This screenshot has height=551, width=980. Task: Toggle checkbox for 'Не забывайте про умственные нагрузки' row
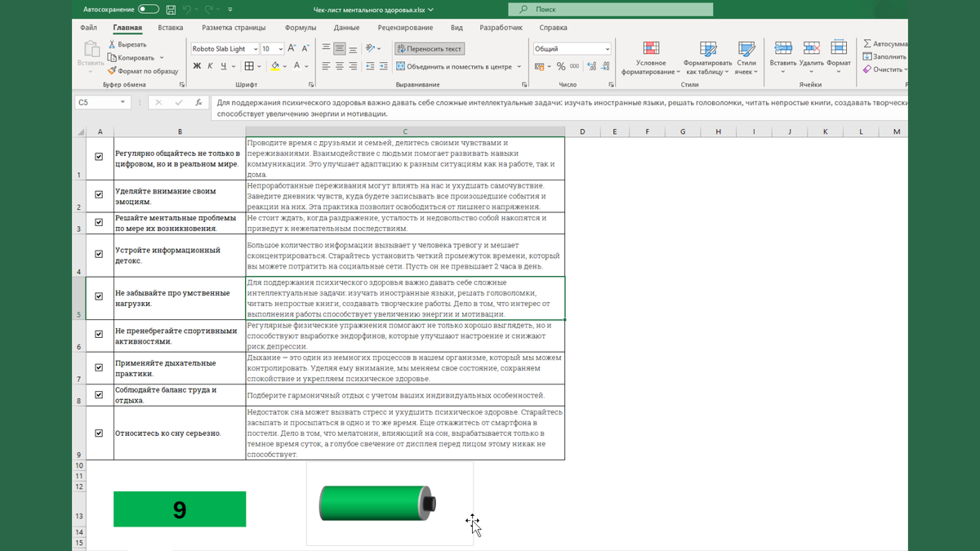tap(99, 297)
